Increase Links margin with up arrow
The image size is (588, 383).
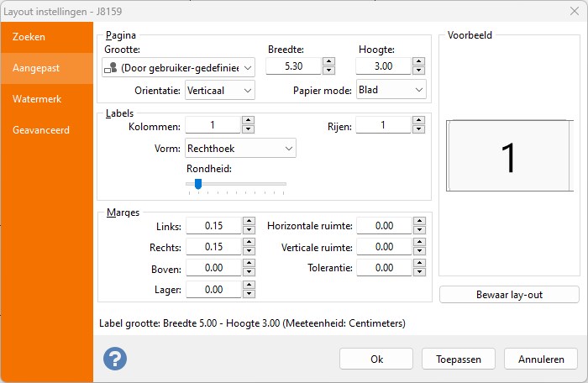[x=249, y=221]
